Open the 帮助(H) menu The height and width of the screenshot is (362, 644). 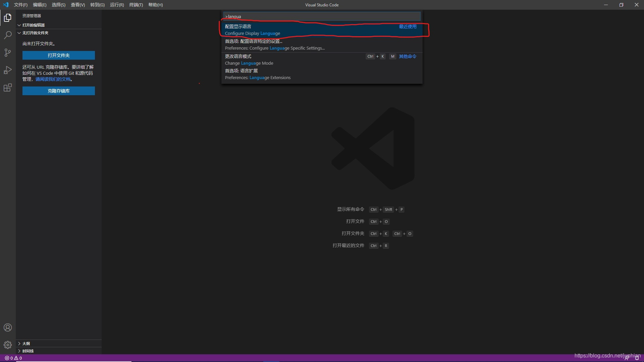[x=156, y=5]
